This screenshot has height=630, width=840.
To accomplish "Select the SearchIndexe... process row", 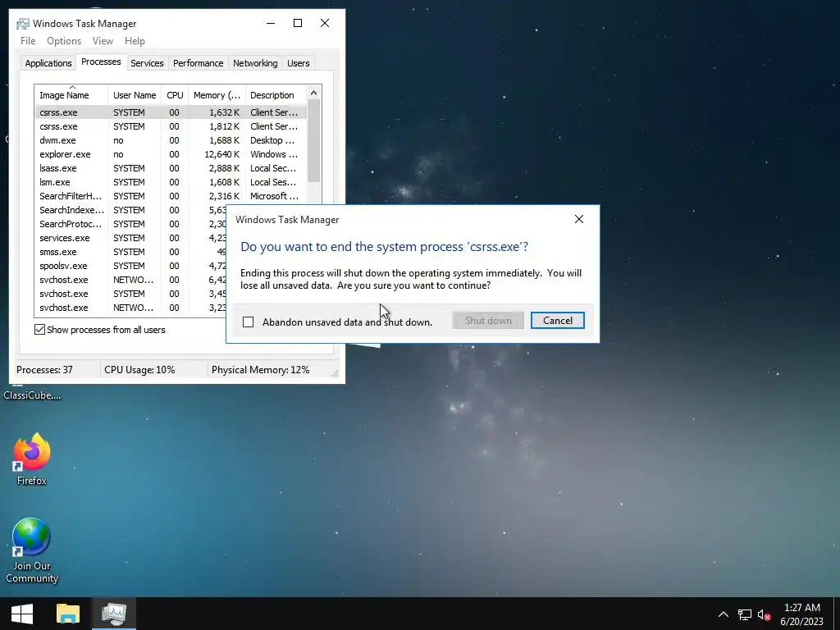I will [x=130, y=210].
